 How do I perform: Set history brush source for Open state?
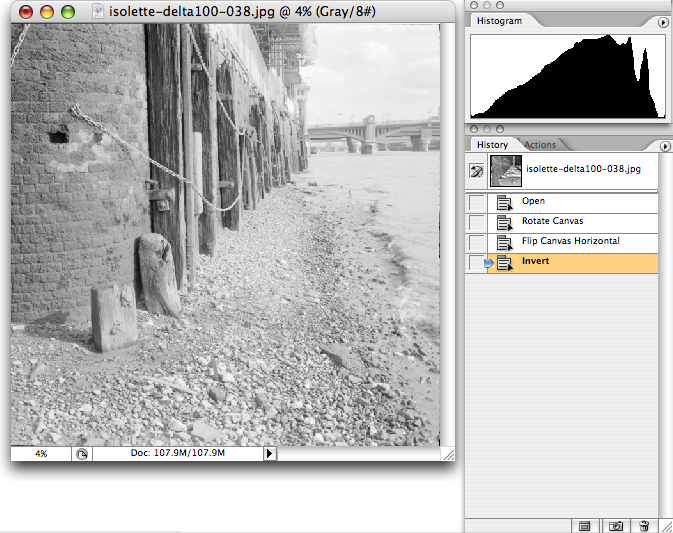click(476, 202)
